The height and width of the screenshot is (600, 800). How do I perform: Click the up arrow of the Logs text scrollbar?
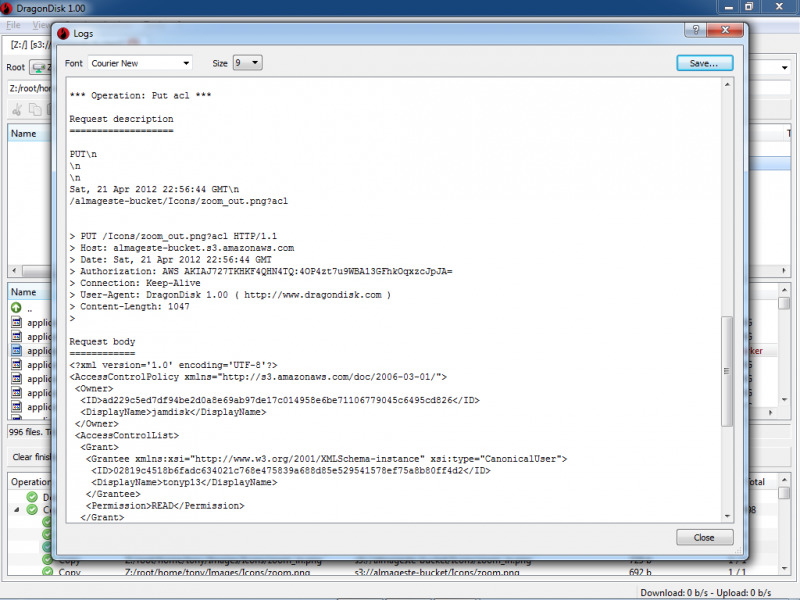pyautogui.click(x=727, y=85)
